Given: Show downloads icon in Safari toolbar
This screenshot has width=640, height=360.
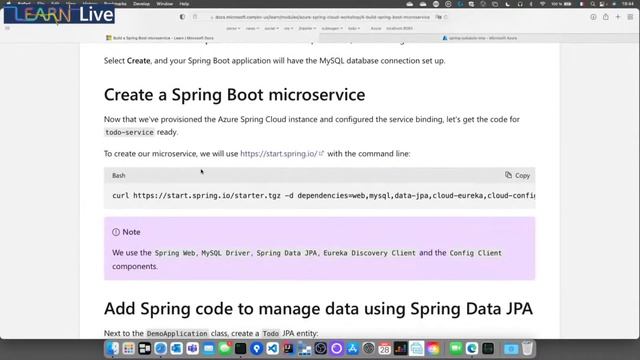Looking at the screenshot, I should click(593, 17).
